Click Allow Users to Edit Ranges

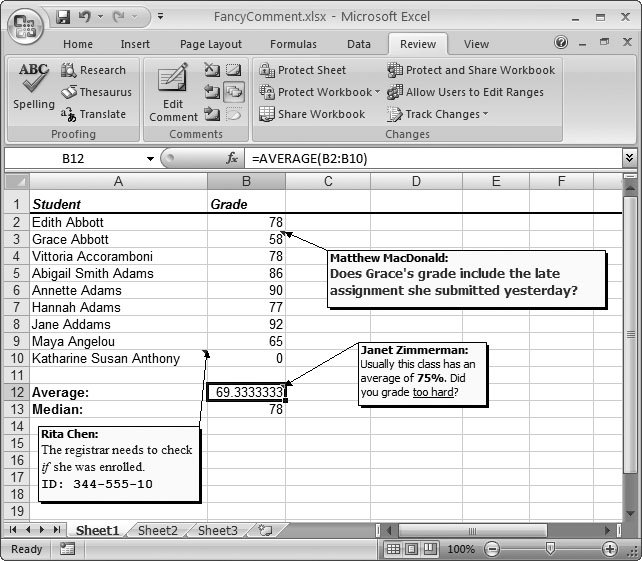[466, 92]
